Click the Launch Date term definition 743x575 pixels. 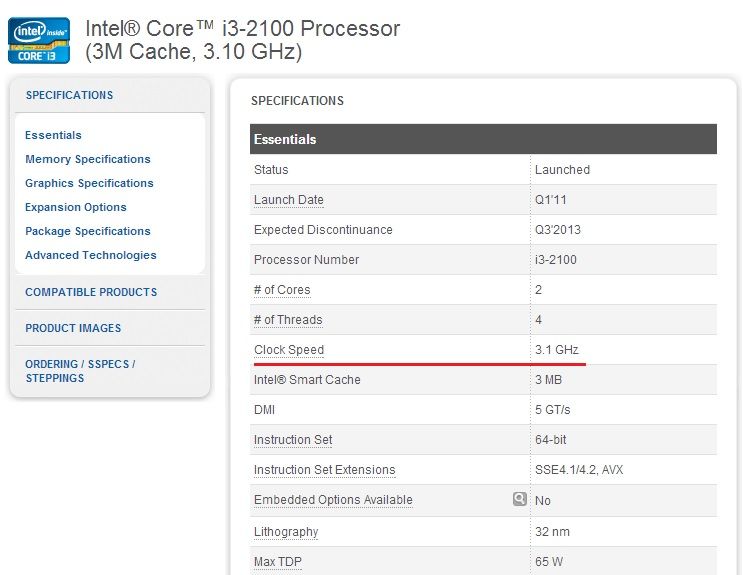pyautogui.click(x=289, y=200)
